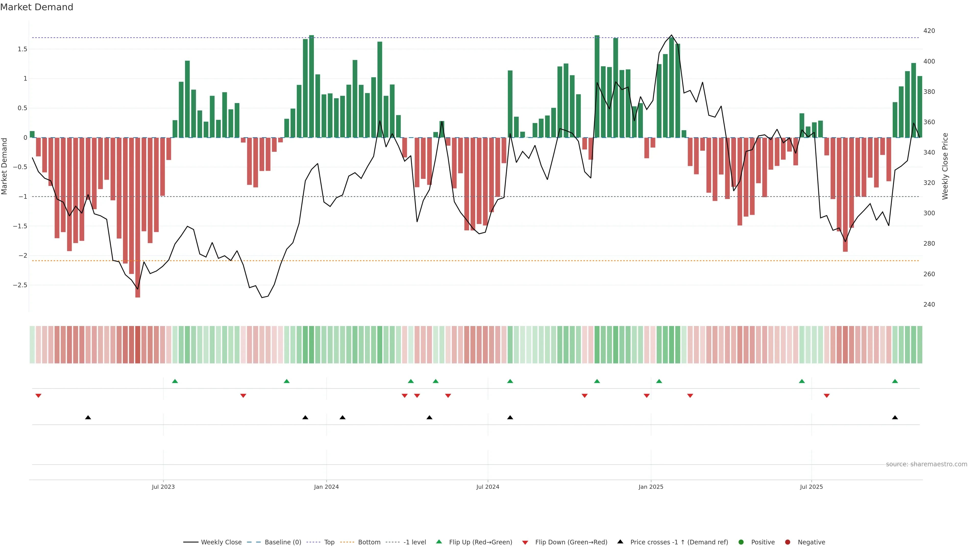
Task: Click the Weekly Close Price axis title
Action: [x=945, y=166]
